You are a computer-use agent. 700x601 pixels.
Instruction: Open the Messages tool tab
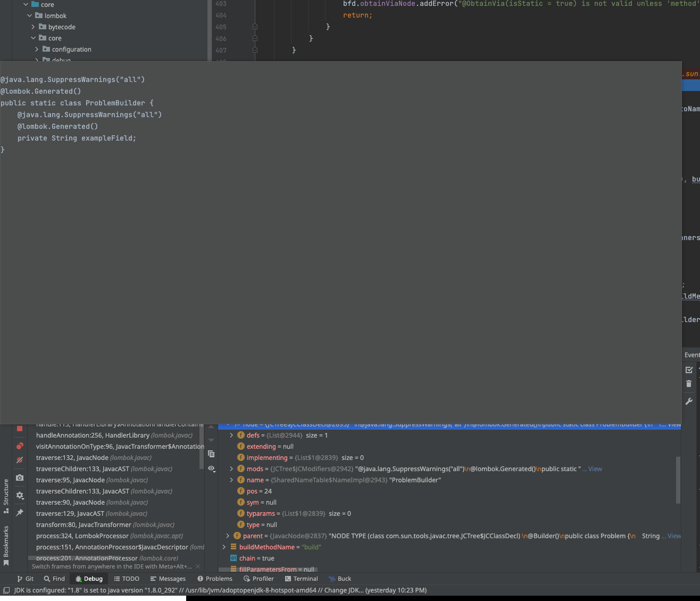[168, 579]
